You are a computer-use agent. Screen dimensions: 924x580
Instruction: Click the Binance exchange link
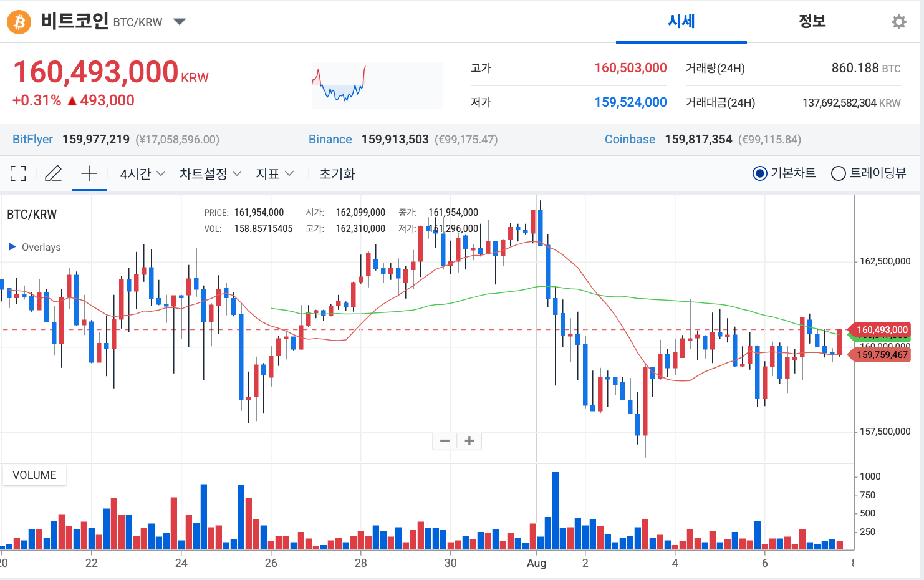(330, 140)
